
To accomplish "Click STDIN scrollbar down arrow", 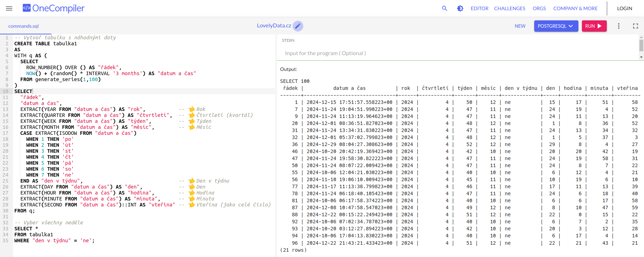I will point(641,57).
